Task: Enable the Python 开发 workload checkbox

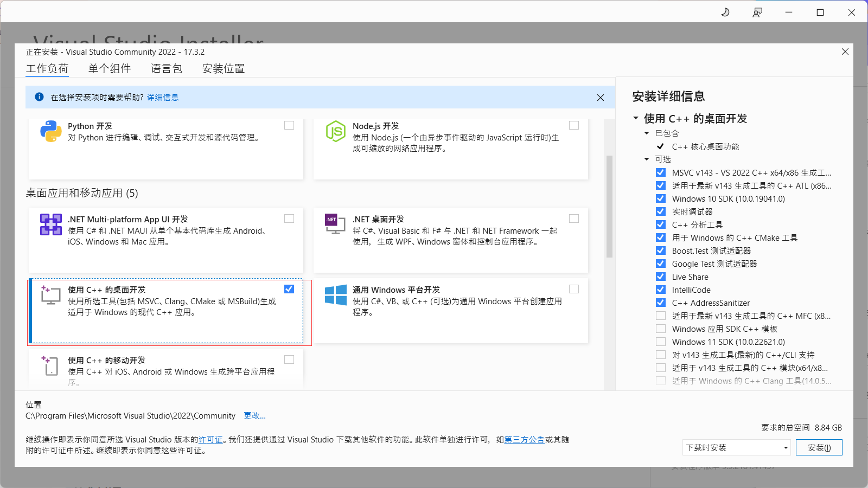Action: pos(289,125)
